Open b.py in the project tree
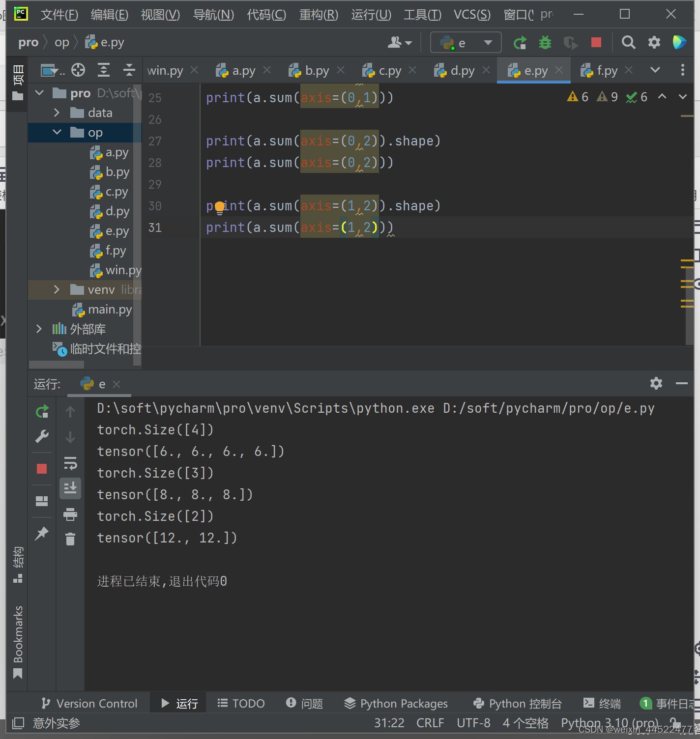700x739 pixels. tap(110, 172)
